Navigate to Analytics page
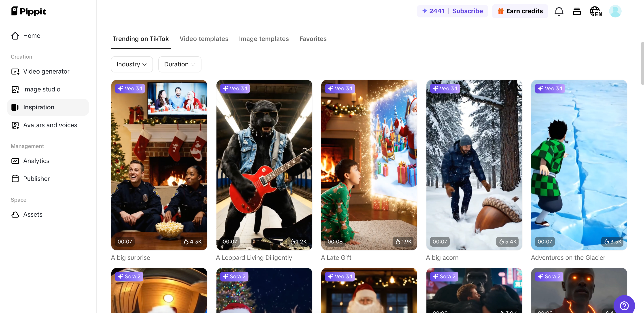 coord(36,161)
